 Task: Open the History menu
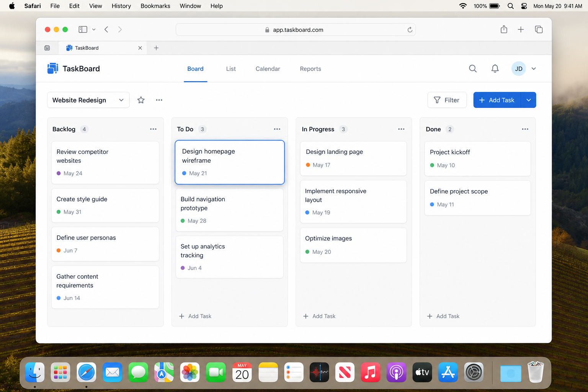click(121, 6)
